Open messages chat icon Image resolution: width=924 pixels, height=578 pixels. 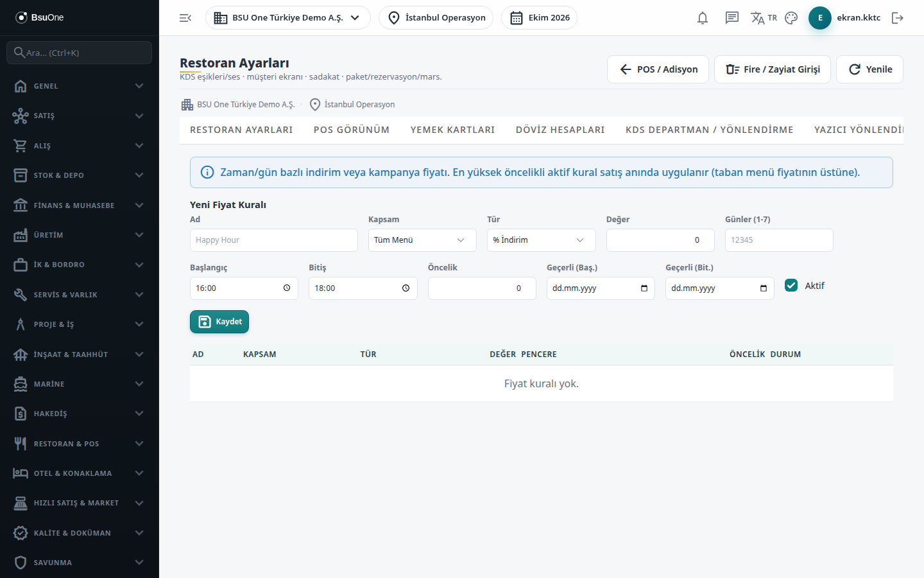point(732,18)
